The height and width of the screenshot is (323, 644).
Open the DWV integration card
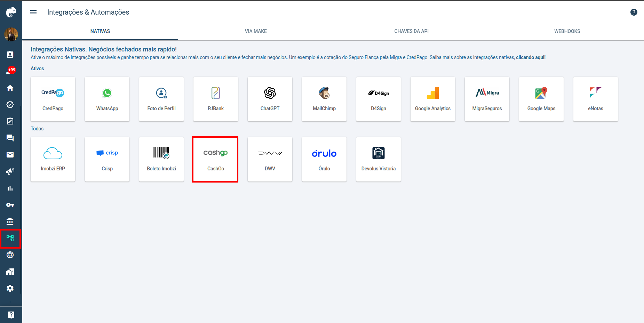[270, 159]
